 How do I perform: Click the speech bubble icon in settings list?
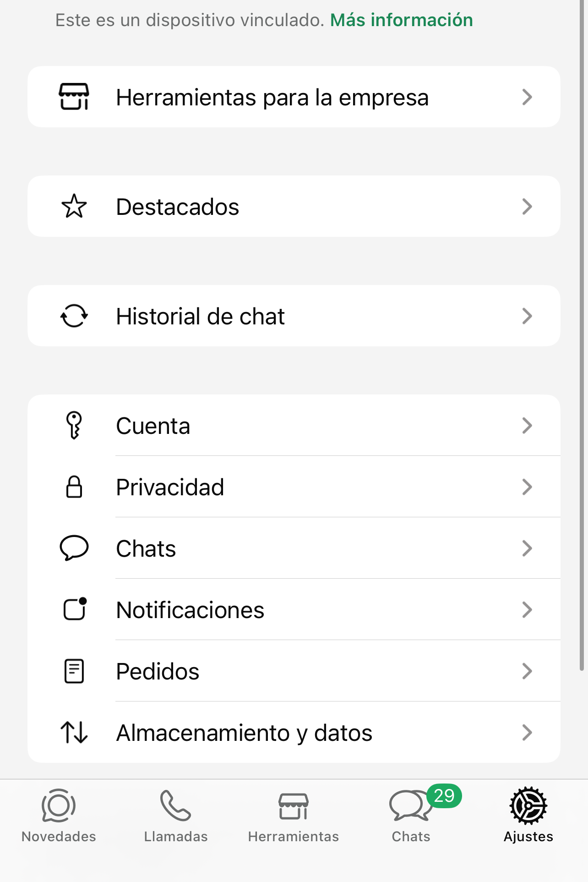point(74,548)
